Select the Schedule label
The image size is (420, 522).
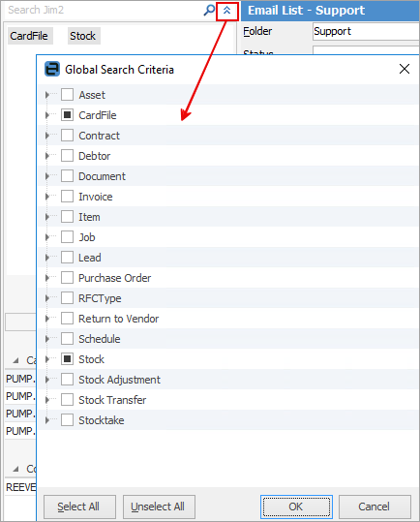click(100, 339)
